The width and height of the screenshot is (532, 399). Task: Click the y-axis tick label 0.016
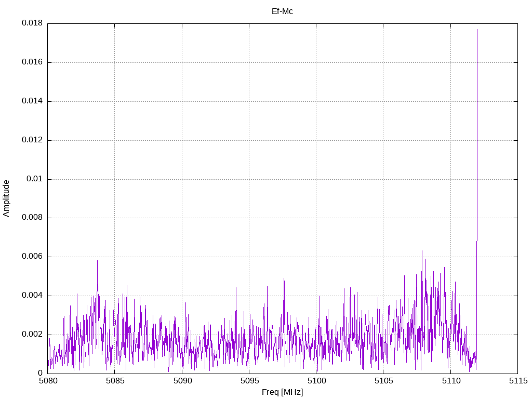click(32, 62)
